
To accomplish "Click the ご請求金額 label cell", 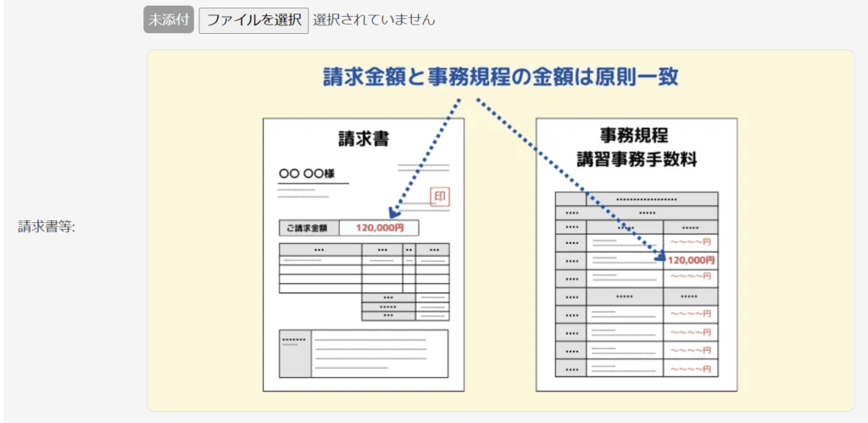I will point(309,228).
